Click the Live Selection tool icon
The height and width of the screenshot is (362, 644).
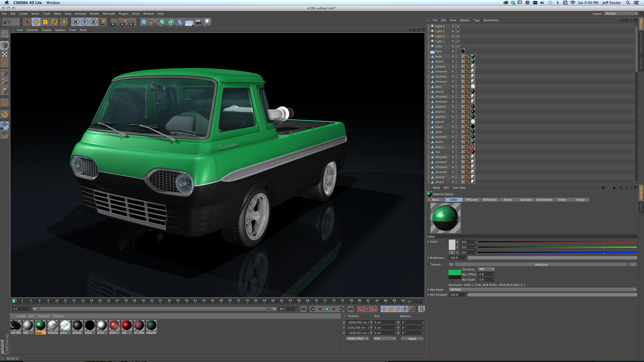point(27,22)
